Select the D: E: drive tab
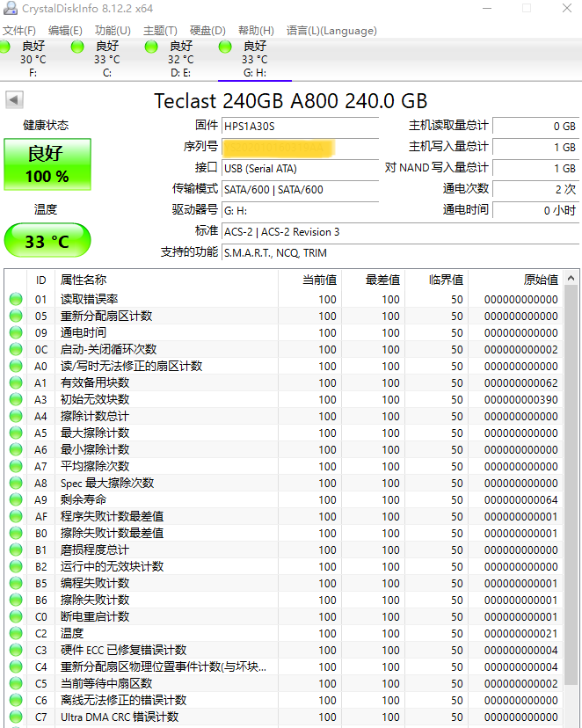Screen dimensions: 582x728 point(180,60)
